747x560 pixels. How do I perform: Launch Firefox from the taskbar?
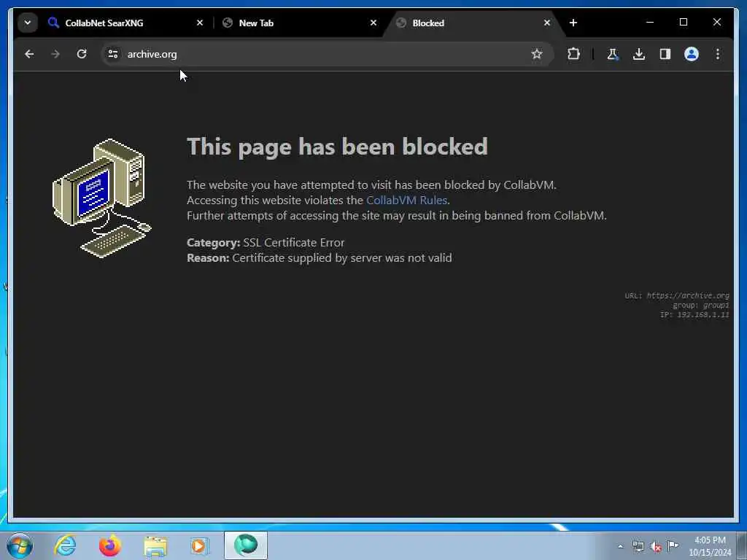coord(110,545)
